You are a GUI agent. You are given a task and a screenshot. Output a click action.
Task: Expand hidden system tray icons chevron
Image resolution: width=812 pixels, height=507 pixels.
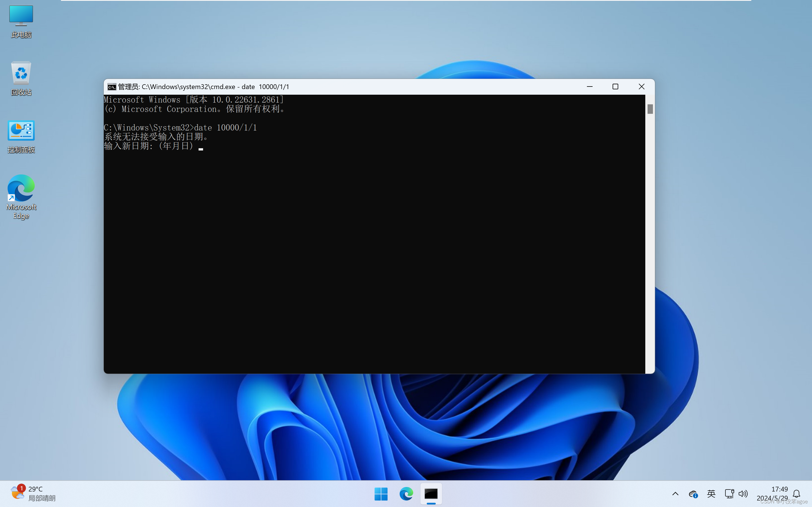click(x=675, y=493)
